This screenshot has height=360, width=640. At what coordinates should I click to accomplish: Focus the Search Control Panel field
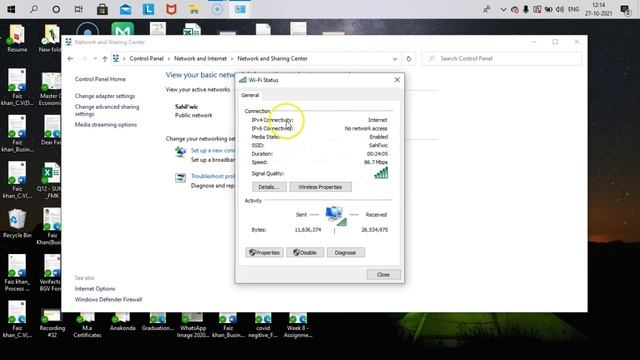(x=502, y=59)
